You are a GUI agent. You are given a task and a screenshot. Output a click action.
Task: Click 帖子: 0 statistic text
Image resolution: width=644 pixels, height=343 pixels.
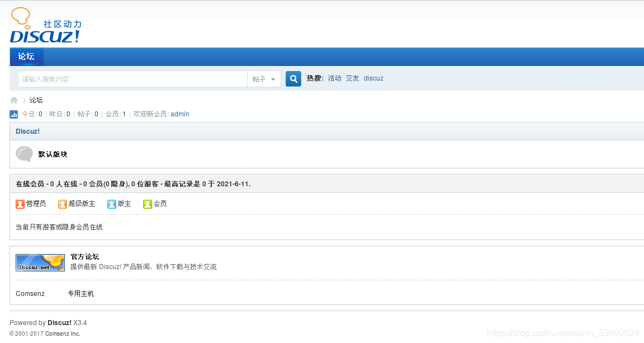[88, 114]
